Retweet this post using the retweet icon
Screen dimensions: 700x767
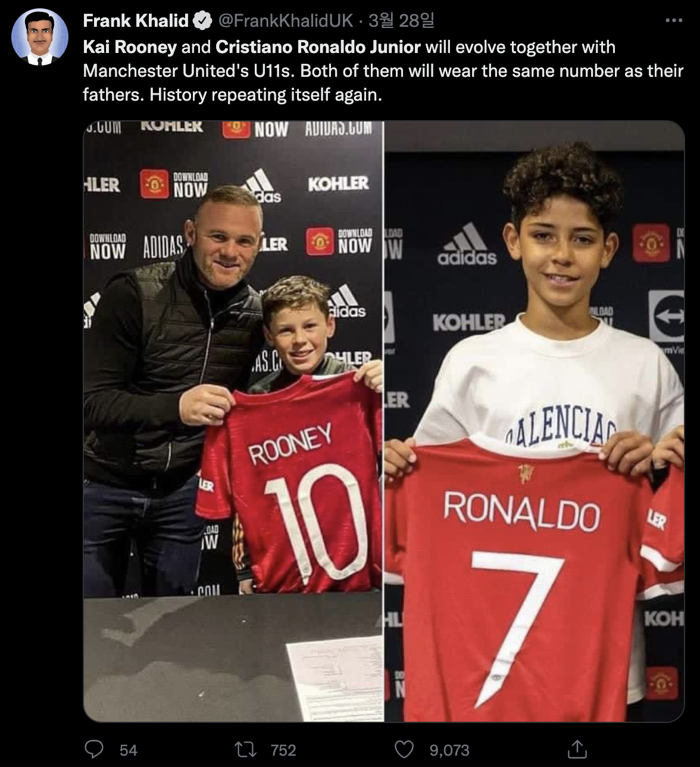tap(246, 749)
